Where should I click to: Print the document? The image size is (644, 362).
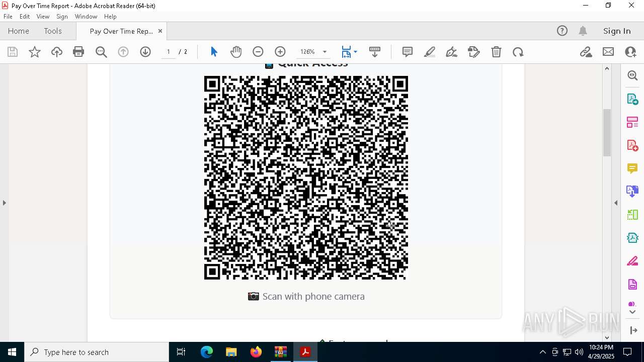pyautogui.click(x=78, y=52)
